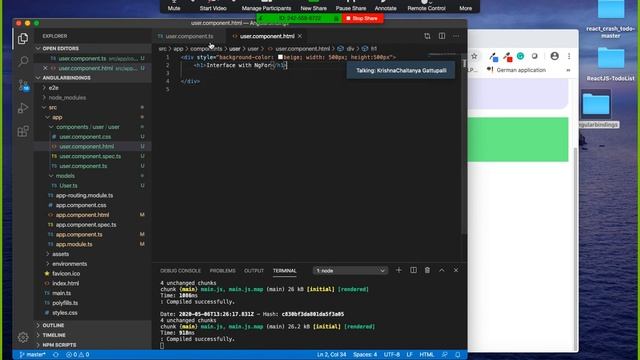Close the user.component.html editor tab

(x=300, y=36)
